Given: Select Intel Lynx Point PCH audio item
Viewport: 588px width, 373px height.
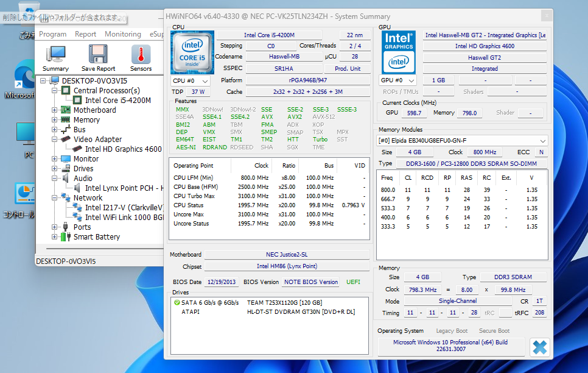Looking at the screenshot, I should point(124,188).
